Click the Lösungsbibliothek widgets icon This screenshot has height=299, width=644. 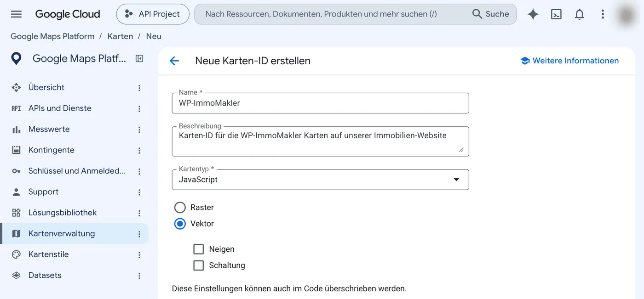click(16, 213)
